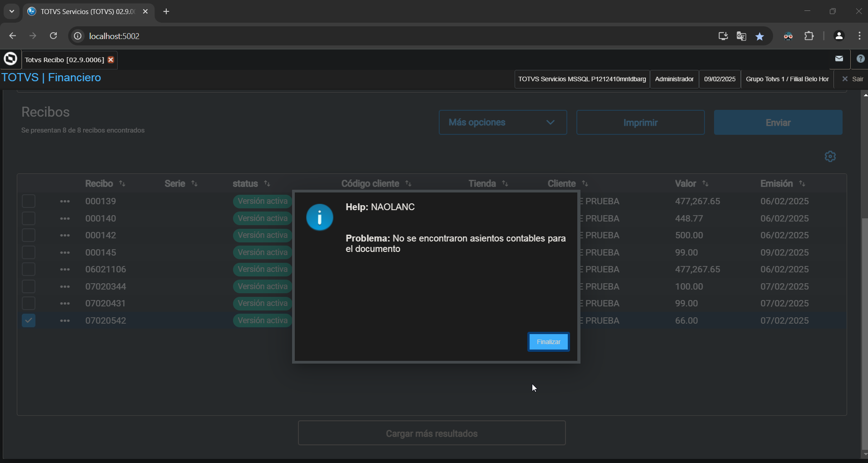Viewport: 868px width, 463px height.
Task: Open the three-dot actions menu for recibo 07020542
Action: [65, 320]
